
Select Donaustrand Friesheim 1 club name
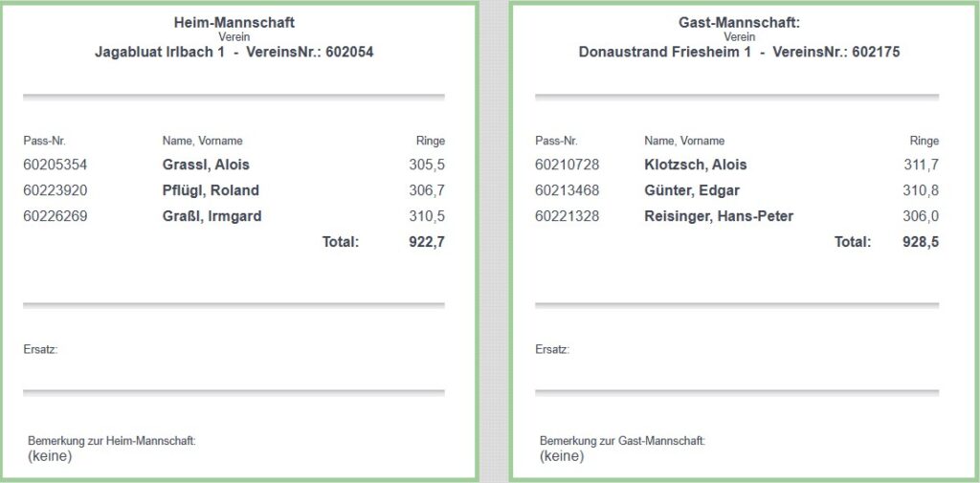tap(665, 53)
